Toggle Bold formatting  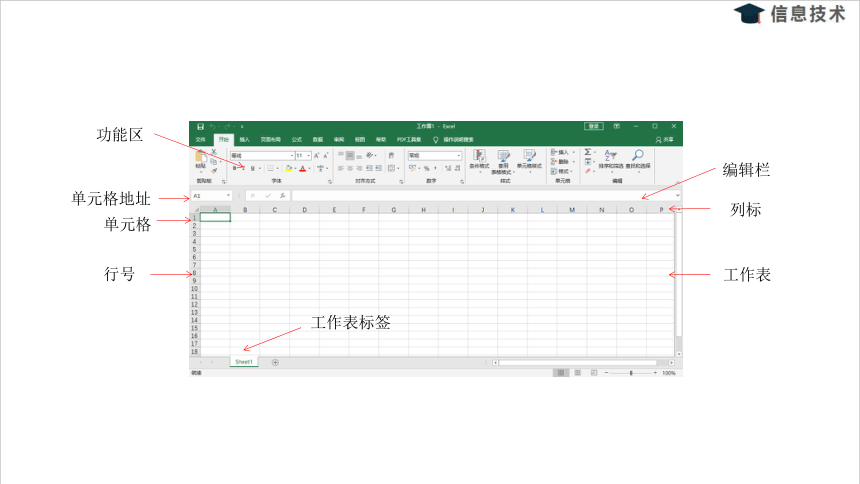click(x=235, y=168)
